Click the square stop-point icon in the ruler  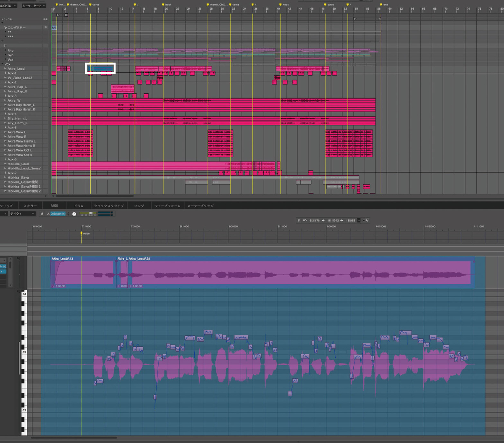point(66,15)
